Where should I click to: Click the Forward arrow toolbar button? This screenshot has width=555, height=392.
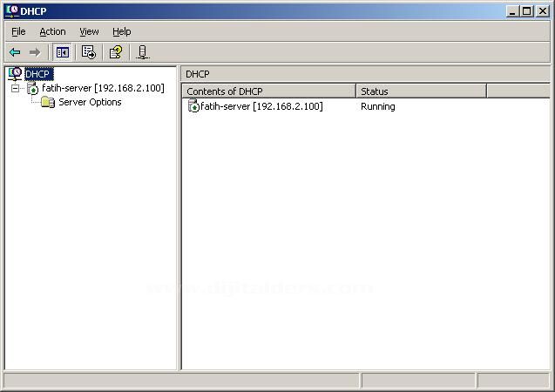(35, 52)
